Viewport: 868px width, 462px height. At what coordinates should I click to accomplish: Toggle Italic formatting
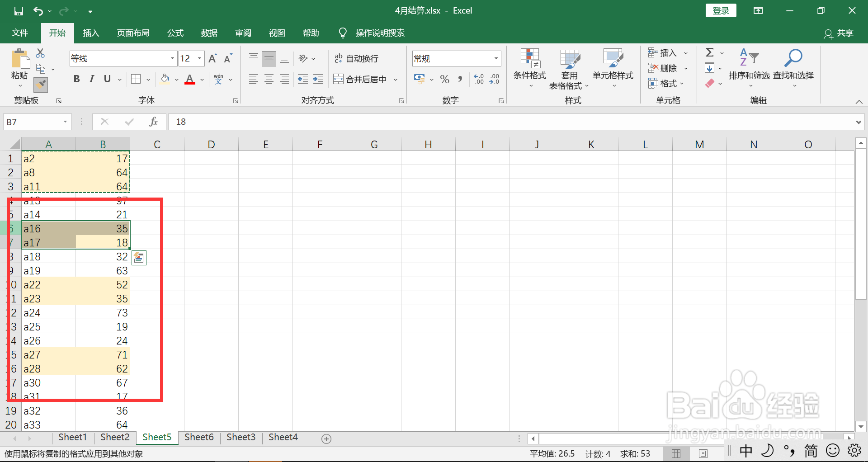(92, 79)
